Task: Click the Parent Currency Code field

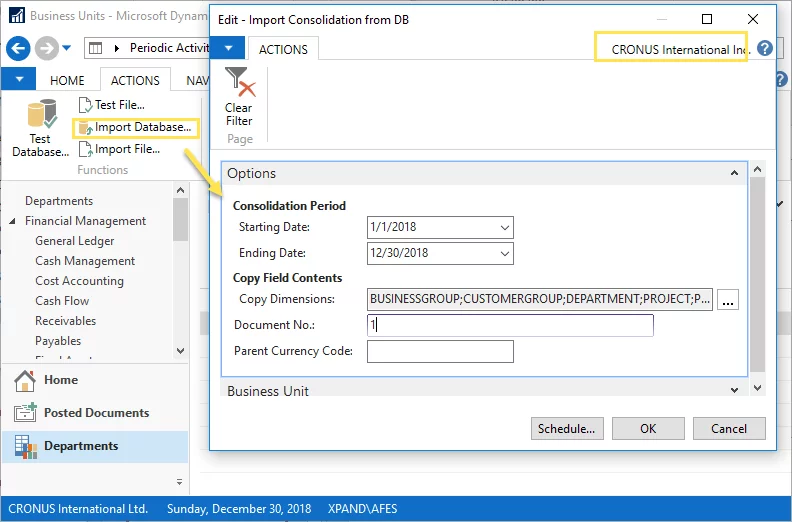Action: [440, 351]
